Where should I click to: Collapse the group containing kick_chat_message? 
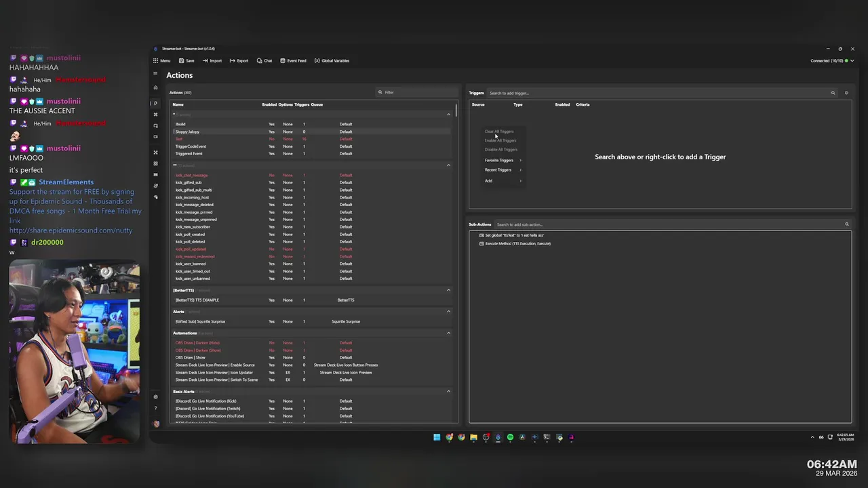448,165
